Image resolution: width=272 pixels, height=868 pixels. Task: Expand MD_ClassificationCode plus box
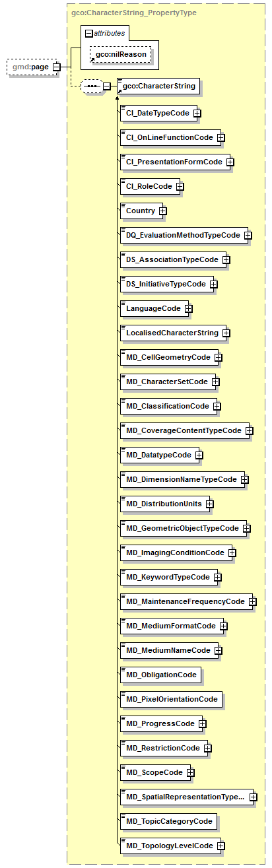coord(217,406)
